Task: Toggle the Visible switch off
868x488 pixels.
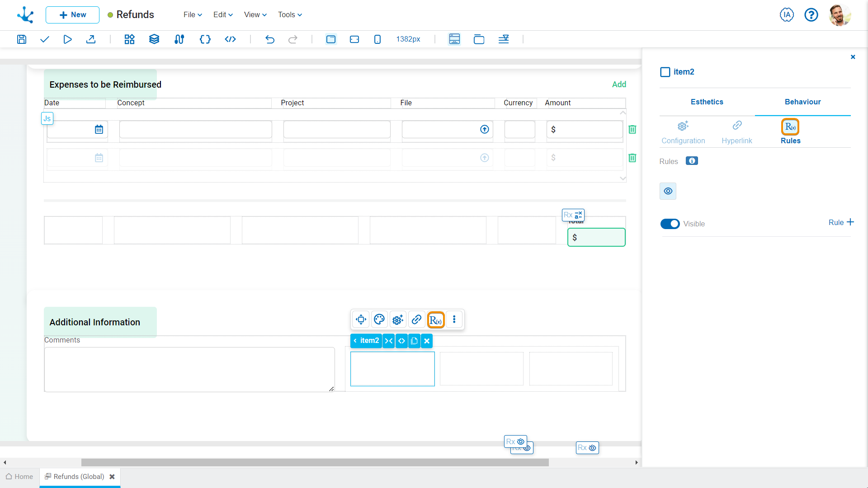Action: [x=670, y=224]
